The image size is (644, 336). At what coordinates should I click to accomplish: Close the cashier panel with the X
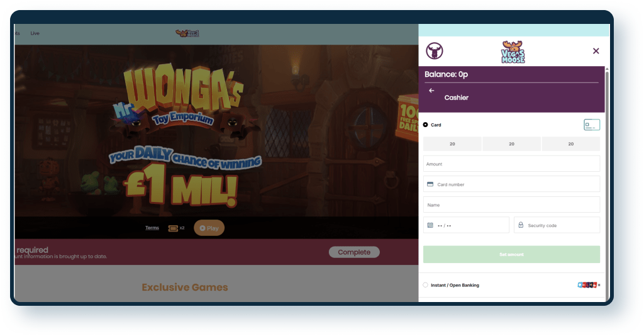click(596, 51)
